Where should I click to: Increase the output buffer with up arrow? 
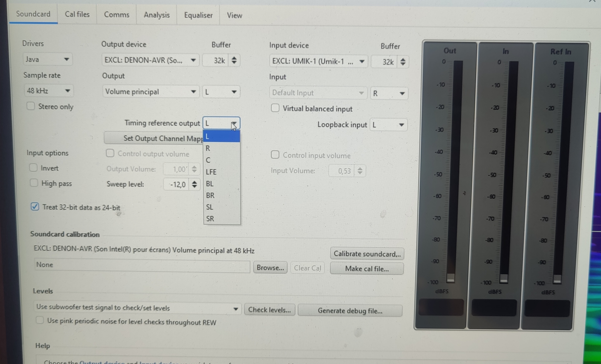234,58
